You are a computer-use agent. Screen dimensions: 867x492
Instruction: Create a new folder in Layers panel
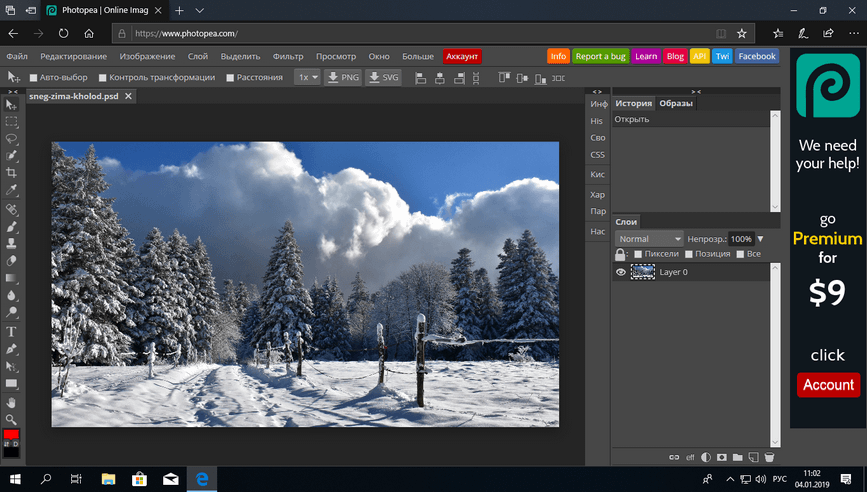tap(738, 457)
